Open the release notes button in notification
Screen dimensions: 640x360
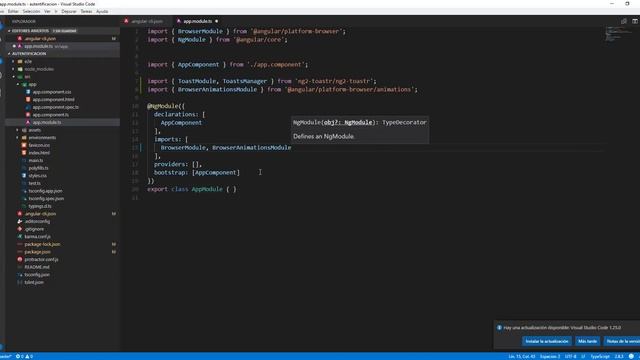tap(622, 341)
